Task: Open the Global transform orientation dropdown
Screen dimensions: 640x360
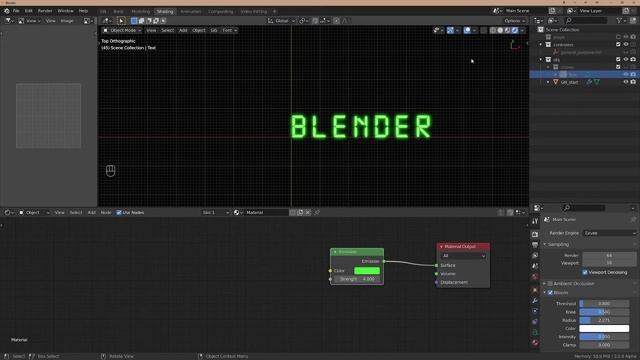Action: point(282,21)
